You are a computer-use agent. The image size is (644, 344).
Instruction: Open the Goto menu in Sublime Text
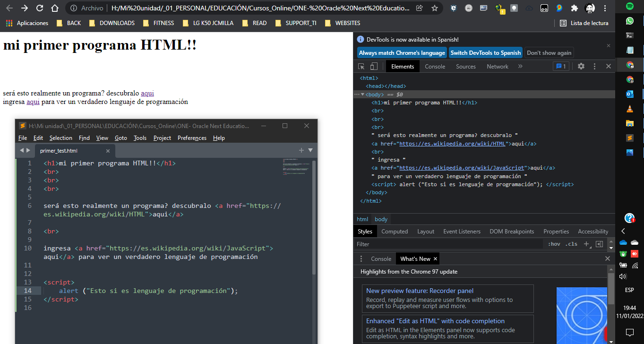coord(121,138)
